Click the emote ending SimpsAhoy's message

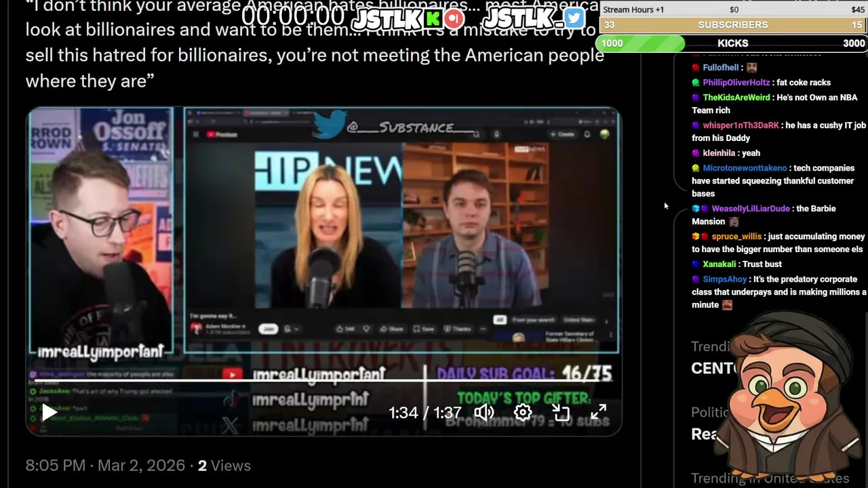[727, 305]
